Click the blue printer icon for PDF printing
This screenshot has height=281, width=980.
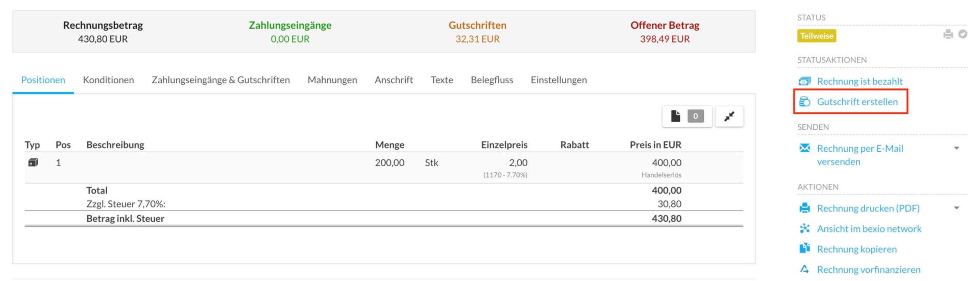804,208
